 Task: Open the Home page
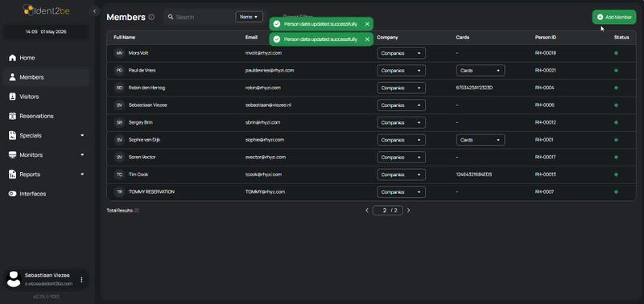[46, 58]
